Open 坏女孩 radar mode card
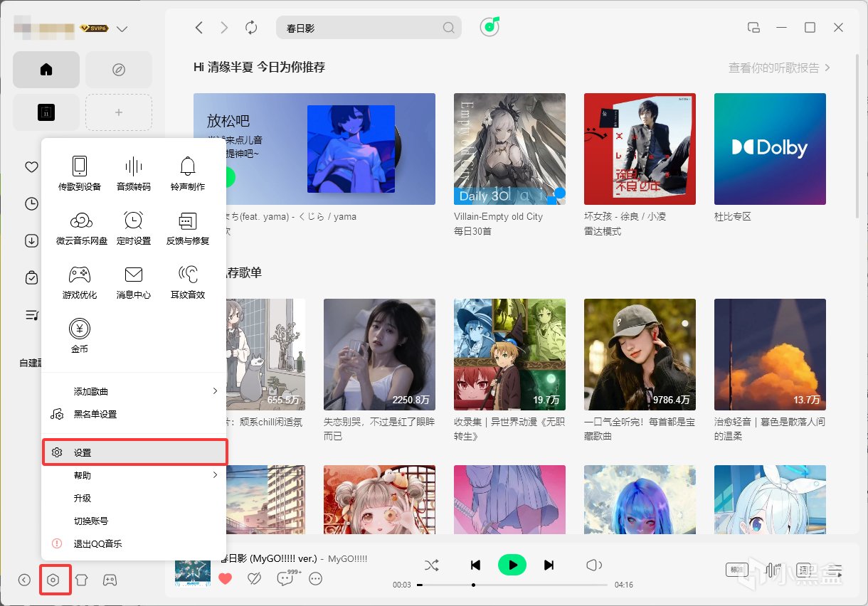Image resolution: width=868 pixels, height=606 pixels. [640, 149]
